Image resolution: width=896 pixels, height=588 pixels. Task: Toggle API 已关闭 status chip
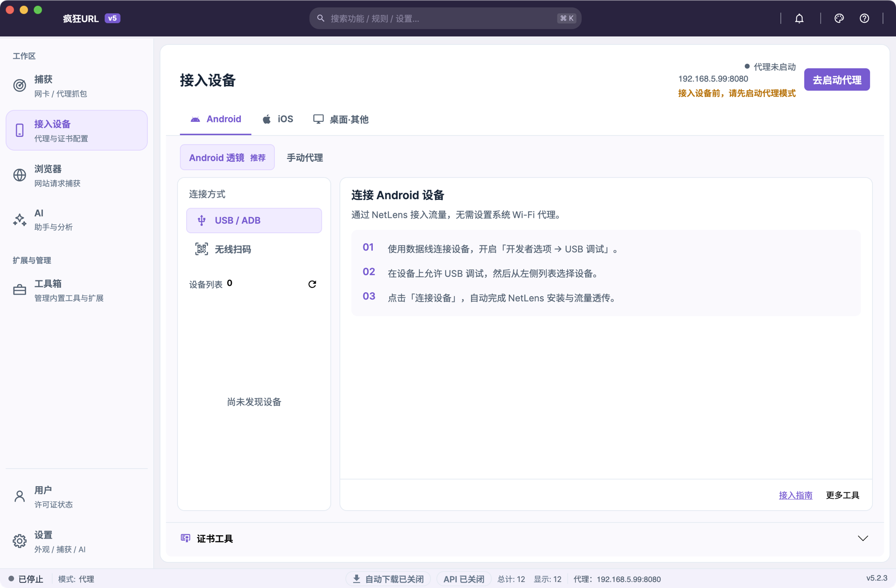tap(464, 579)
